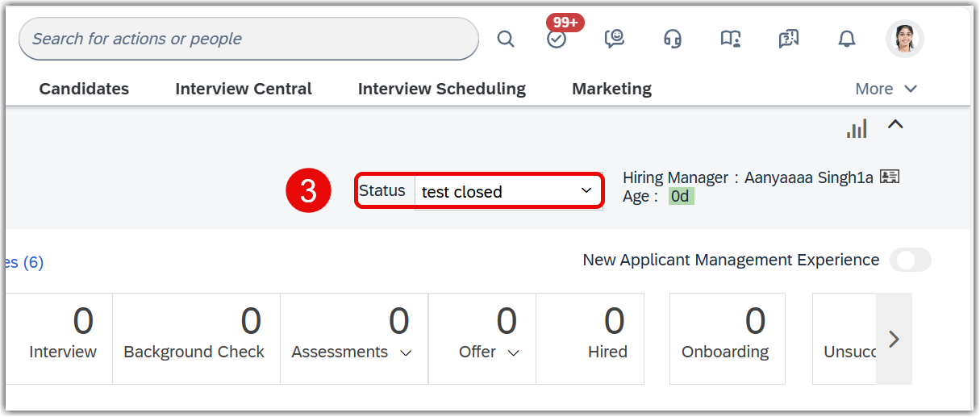Collapse the header with the up chevron
Viewport: 980px width, 417px height.
pos(895,124)
